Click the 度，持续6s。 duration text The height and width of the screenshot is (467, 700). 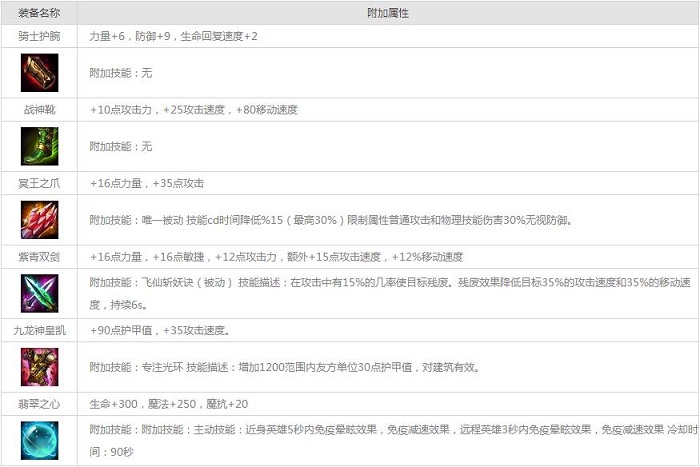pos(119,305)
